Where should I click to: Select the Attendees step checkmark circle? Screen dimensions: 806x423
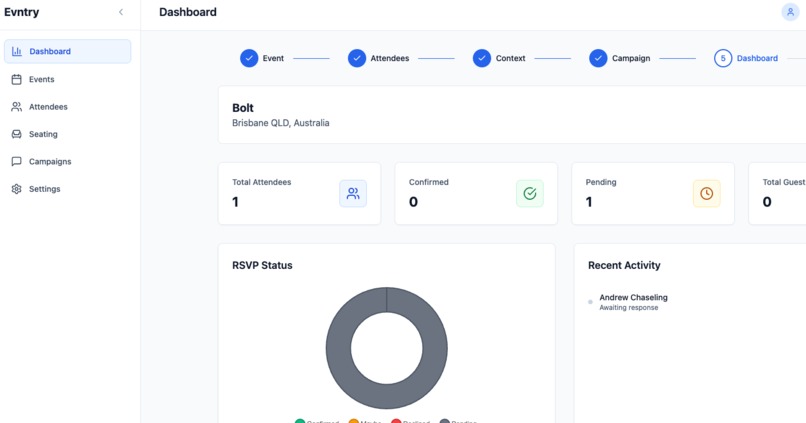(357, 58)
